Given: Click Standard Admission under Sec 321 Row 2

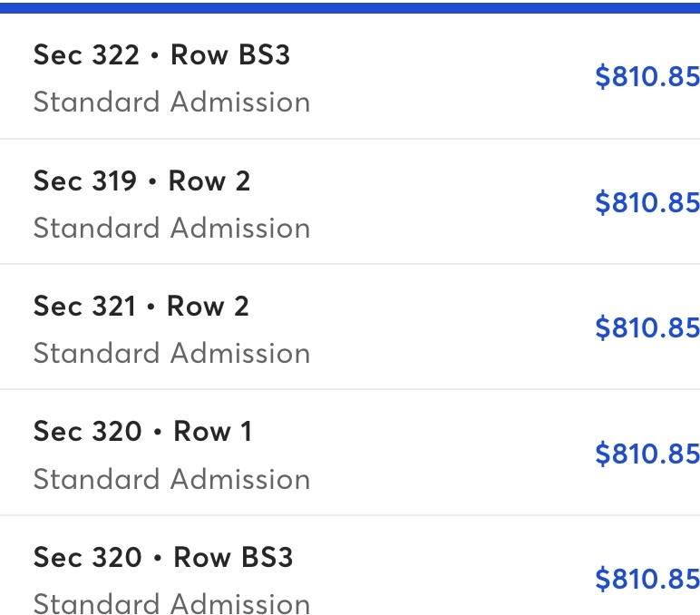Looking at the screenshot, I should (x=171, y=353).
